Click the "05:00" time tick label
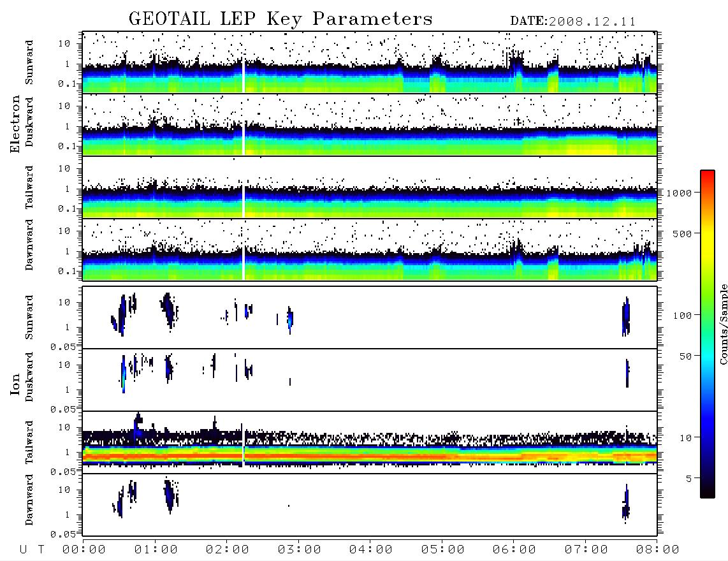The height and width of the screenshot is (561, 728). pos(443,550)
